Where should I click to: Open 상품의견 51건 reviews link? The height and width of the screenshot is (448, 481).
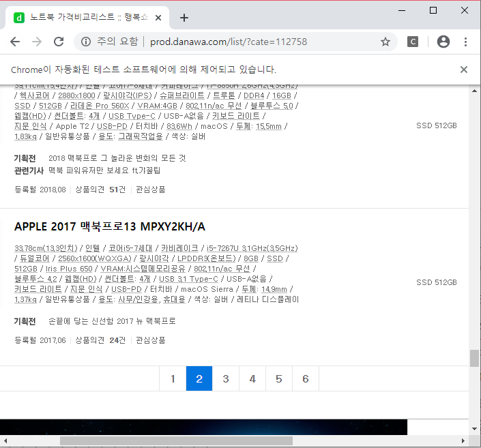point(100,190)
